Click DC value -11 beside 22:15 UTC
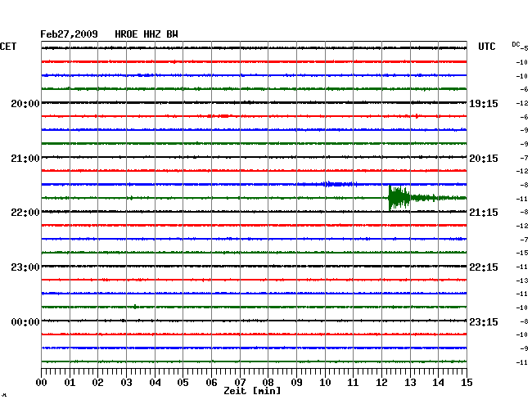The image size is (532, 404). pyautogui.click(x=522, y=267)
